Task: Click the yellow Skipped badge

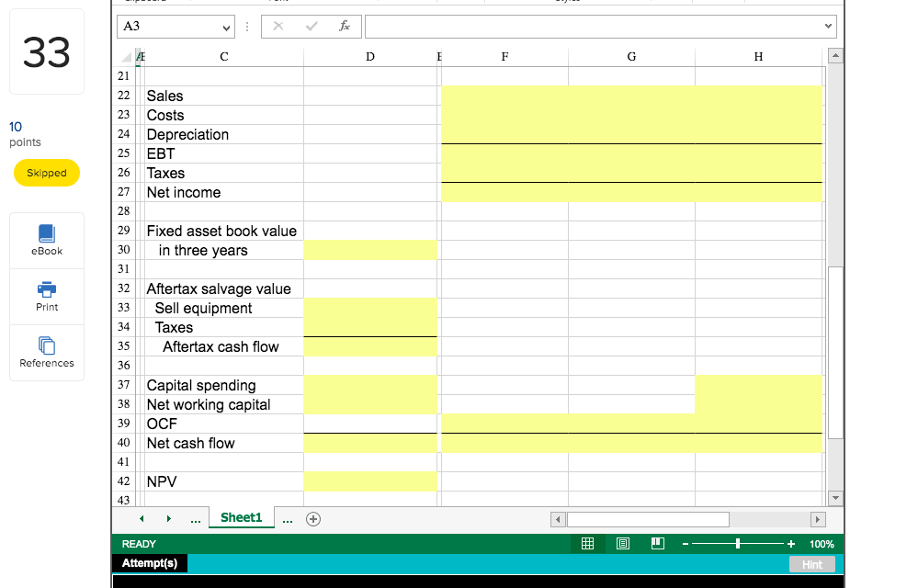Action: [x=46, y=173]
